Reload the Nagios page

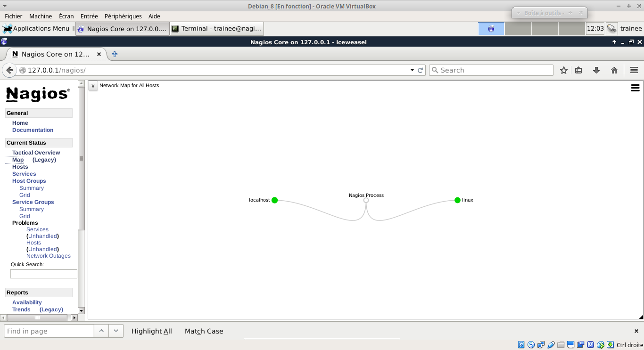pos(421,70)
